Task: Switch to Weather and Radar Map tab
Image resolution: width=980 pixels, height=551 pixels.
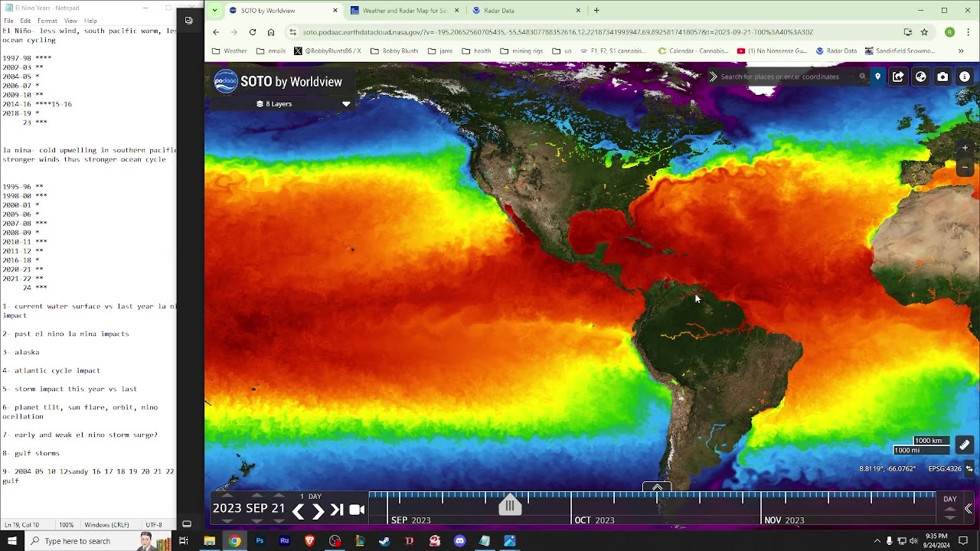Action: click(404, 11)
